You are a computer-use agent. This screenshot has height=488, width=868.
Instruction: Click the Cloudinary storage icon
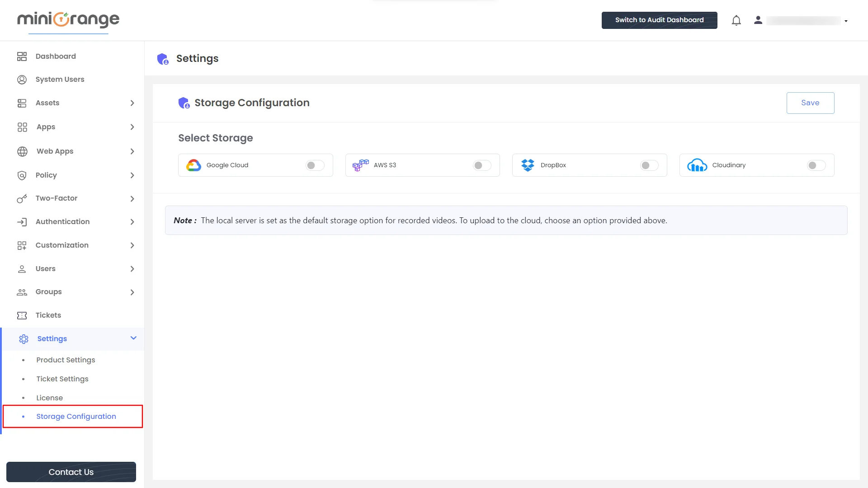(696, 165)
